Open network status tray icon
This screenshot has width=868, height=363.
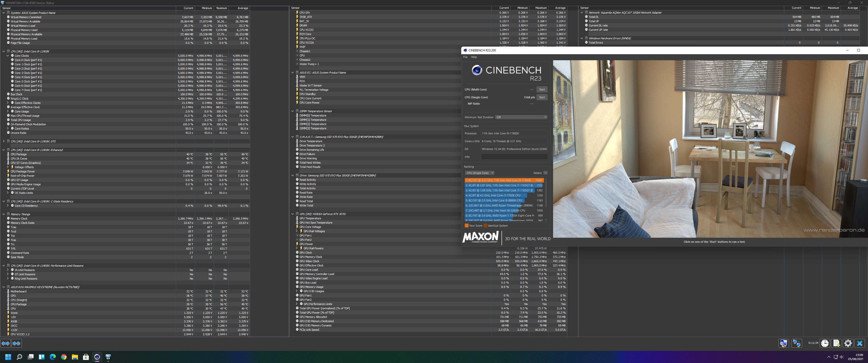pos(836,357)
